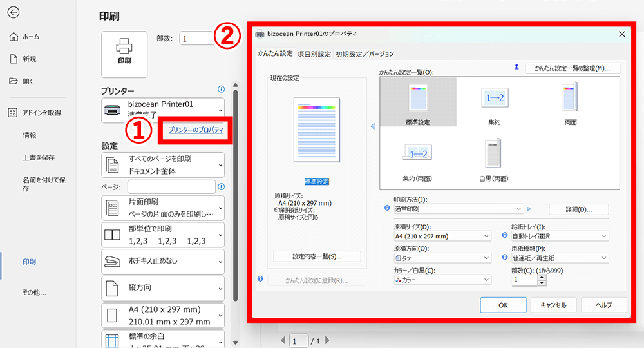Click the settings list scrollbar up arrow
Image resolution: width=644 pixels, height=348 pixels.
235,85
